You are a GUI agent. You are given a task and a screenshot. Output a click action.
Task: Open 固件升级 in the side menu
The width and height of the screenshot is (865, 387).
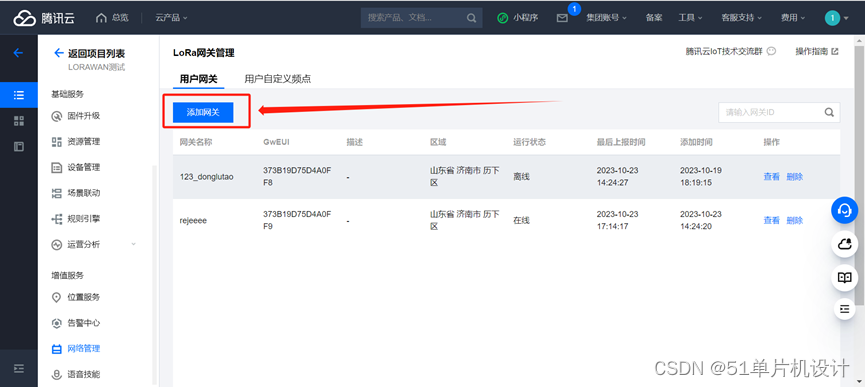(84, 116)
